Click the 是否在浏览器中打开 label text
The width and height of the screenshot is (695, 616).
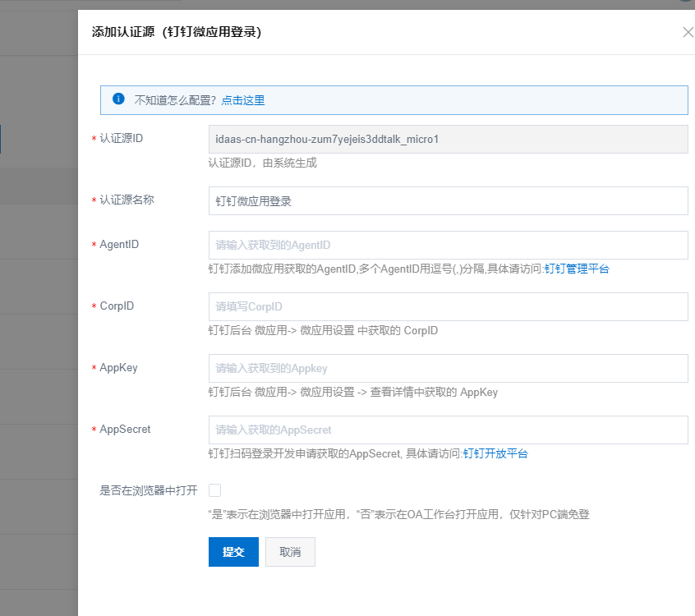pos(148,490)
